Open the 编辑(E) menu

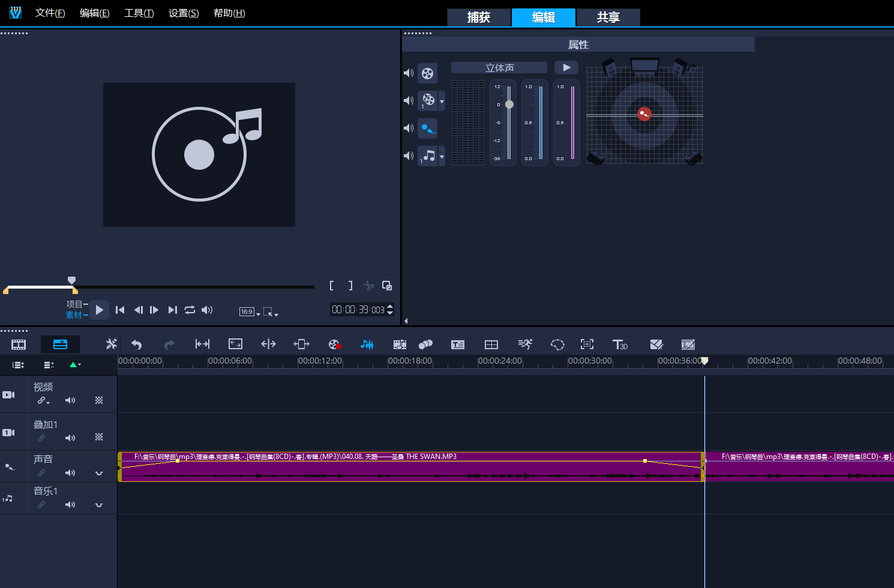[95, 13]
